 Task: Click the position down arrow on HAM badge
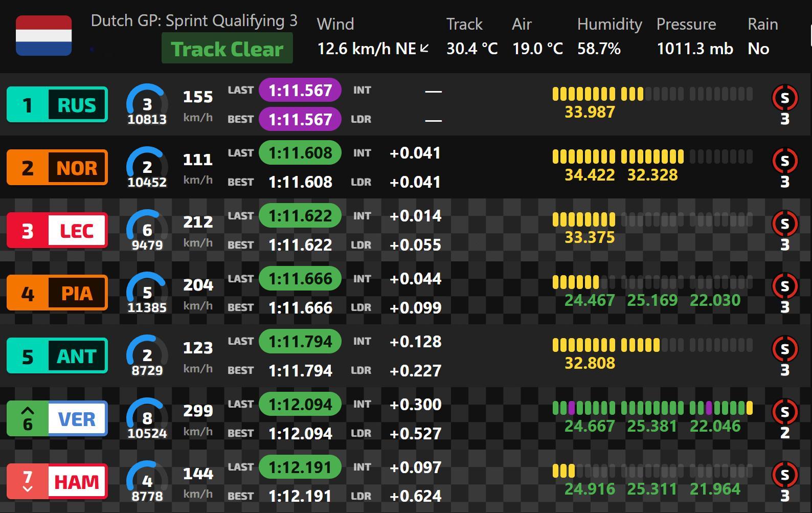click(28, 489)
